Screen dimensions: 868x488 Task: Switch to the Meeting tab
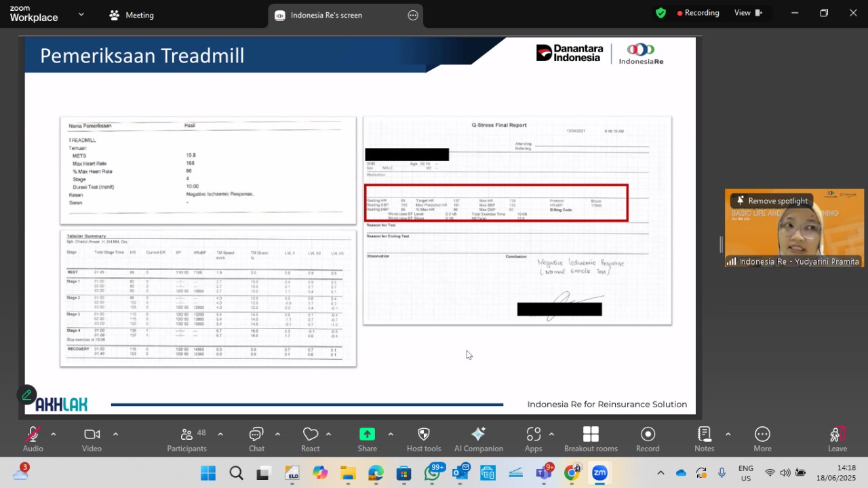132,15
